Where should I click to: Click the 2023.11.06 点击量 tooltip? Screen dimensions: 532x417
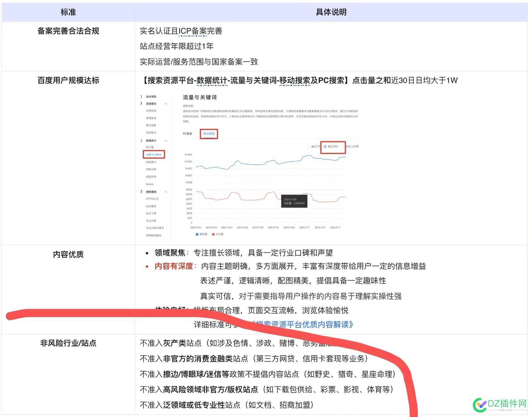[x=294, y=201]
